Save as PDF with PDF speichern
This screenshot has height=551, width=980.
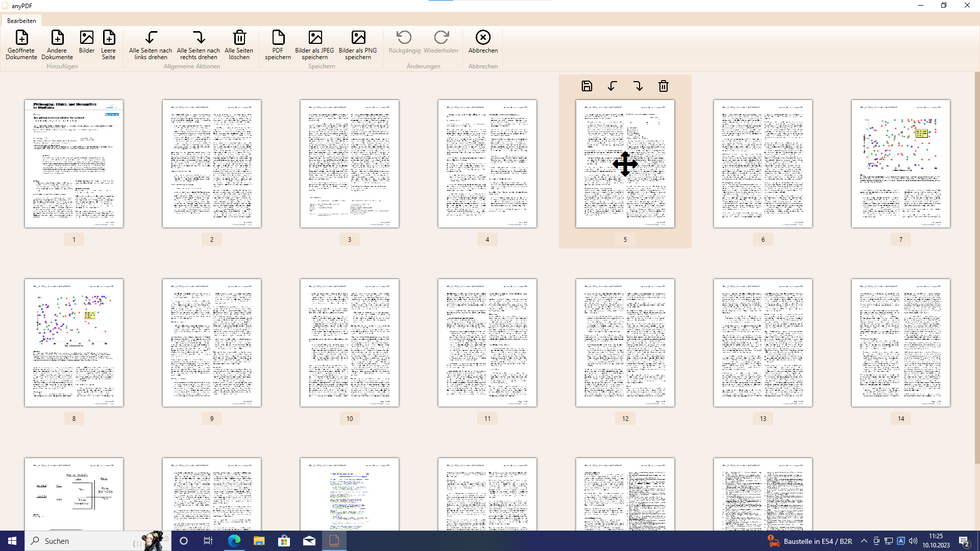pos(278,38)
